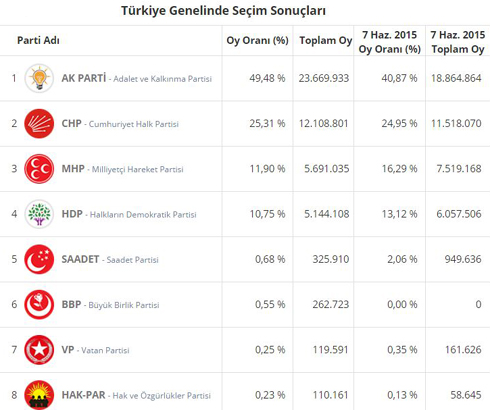
Task: Click the BBP rose crescent logo
Action: pos(39,305)
